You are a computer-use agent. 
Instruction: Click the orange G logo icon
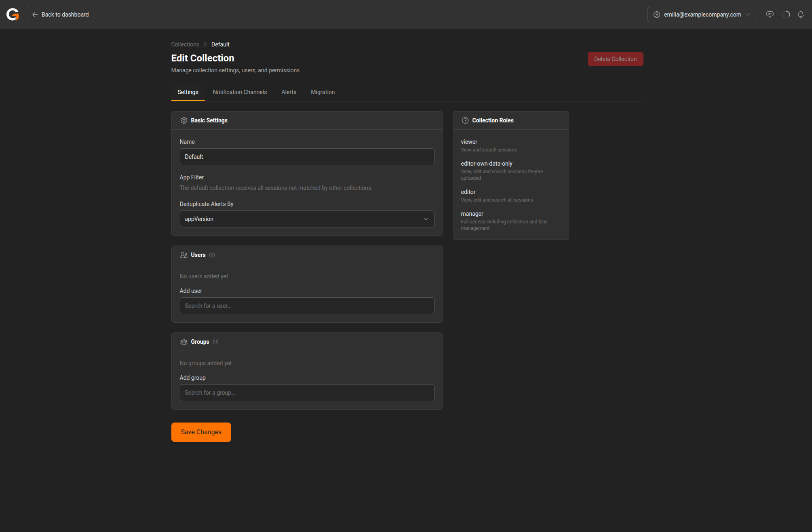click(x=13, y=15)
